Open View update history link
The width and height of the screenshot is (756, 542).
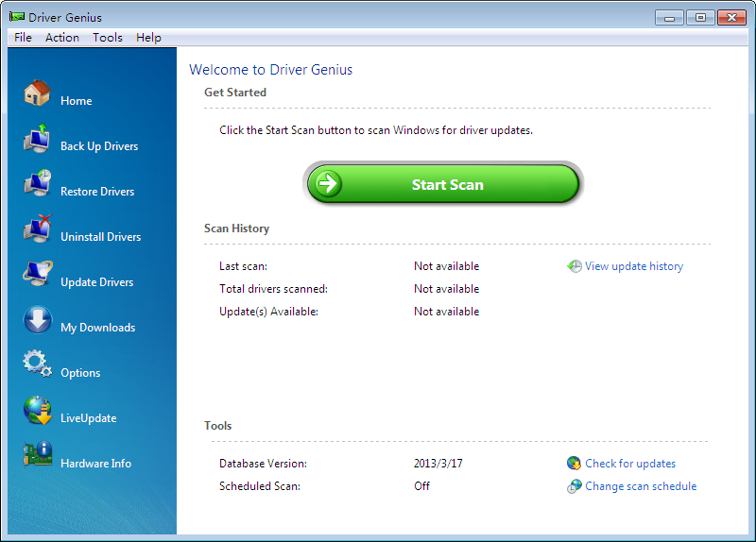click(x=633, y=266)
